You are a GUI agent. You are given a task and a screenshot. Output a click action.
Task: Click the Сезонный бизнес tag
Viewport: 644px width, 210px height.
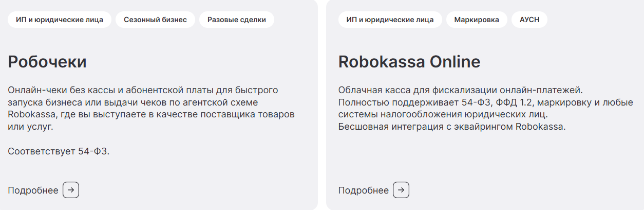[x=155, y=20]
